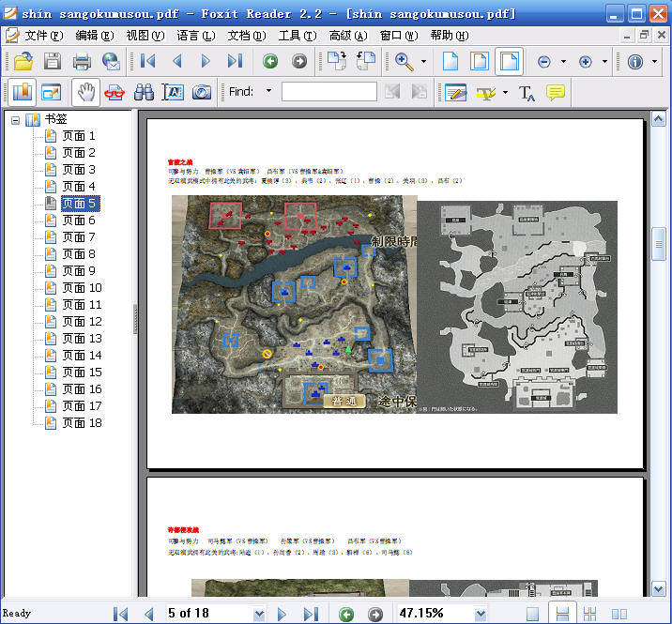The height and width of the screenshot is (624, 672).
Task: Open Zoom In tool dropdown arrow
Action: pos(423,61)
